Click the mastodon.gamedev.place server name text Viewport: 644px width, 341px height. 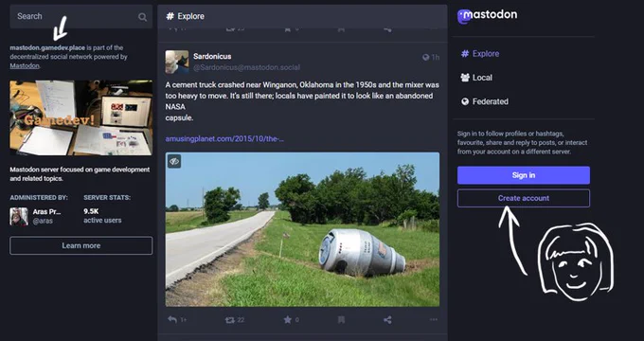[47, 47]
